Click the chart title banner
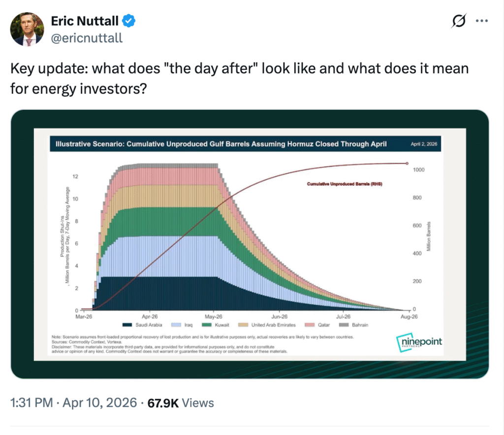Image resolution: width=504 pixels, height=435 pixels. click(x=221, y=144)
